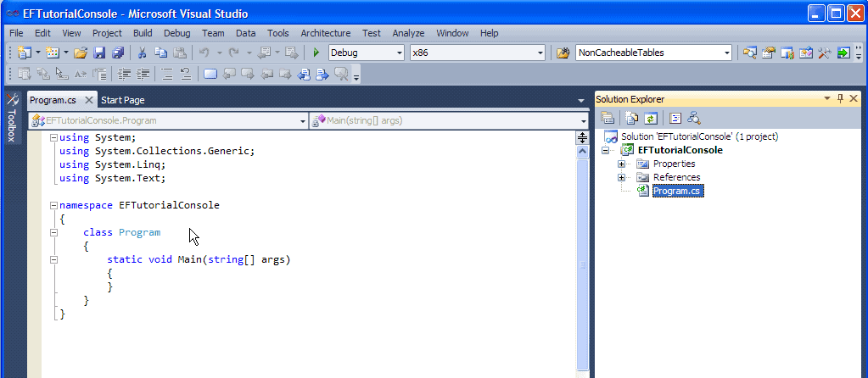
Task: Select Program.cs in Solution Explorer
Action: pyautogui.click(x=678, y=191)
